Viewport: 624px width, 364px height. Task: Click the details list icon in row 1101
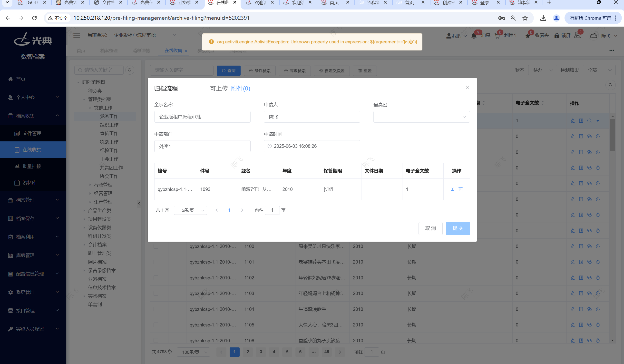coord(581,262)
